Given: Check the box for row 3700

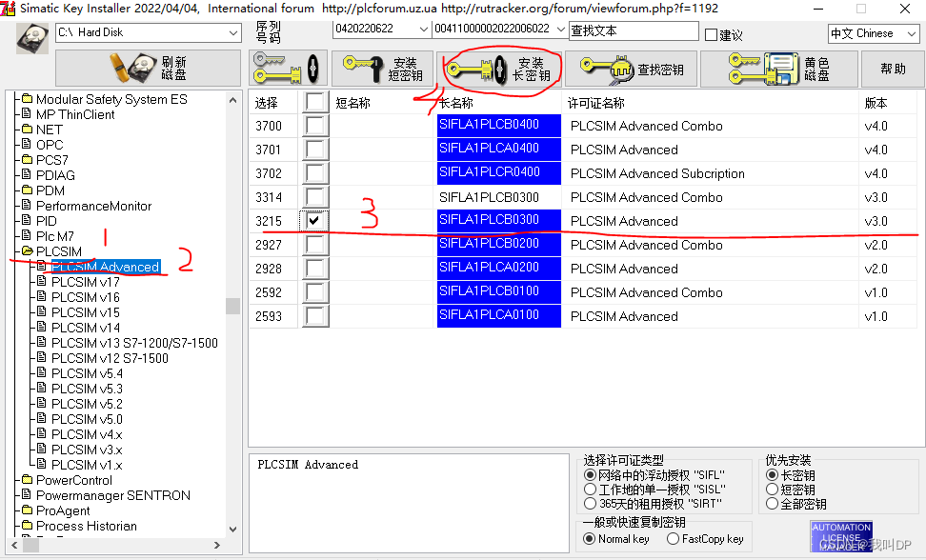Looking at the screenshot, I should coord(314,126).
